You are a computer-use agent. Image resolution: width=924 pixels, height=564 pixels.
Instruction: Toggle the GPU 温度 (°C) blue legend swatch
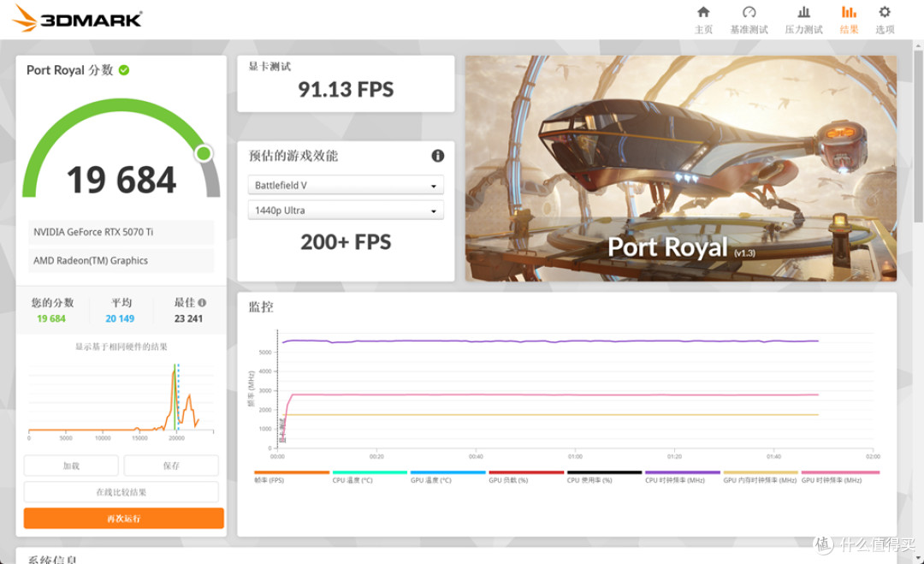(x=447, y=472)
